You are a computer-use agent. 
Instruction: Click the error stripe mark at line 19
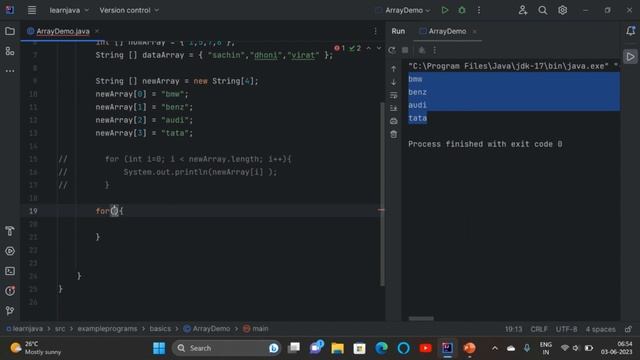(x=381, y=210)
